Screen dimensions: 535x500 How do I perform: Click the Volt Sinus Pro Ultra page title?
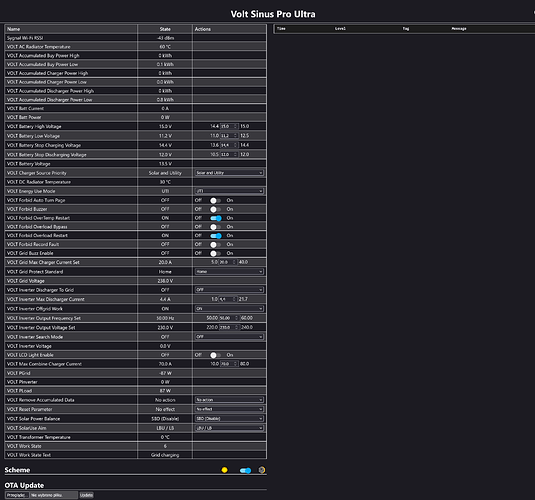pyautogui.click(x=273, y=14)
